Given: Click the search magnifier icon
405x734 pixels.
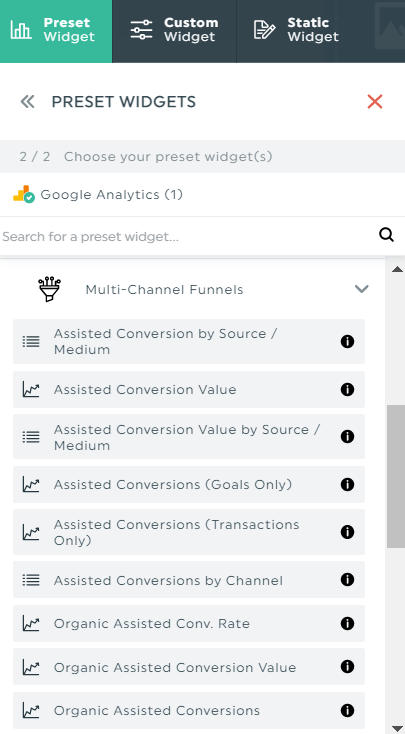Looking at the screenshot, I should point(386,235).
